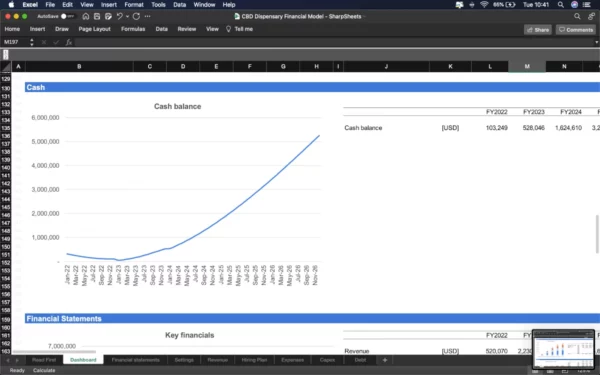Switch to the Revenue sheet tab
Viewport: 600px width, 375px height.
pyautogui.click(x=217, y=360)
